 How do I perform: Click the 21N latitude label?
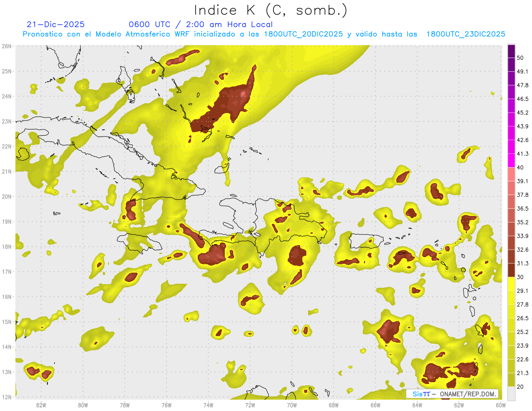7,171
